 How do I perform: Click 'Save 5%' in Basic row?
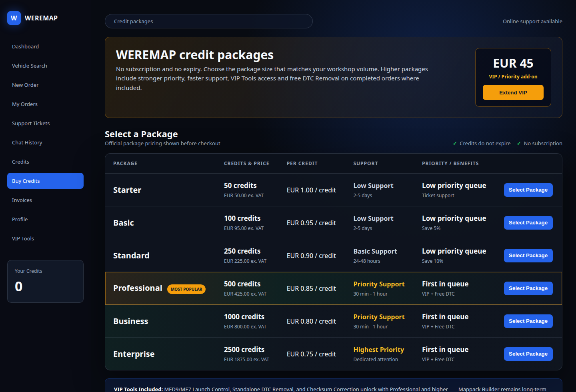(431, 228)
